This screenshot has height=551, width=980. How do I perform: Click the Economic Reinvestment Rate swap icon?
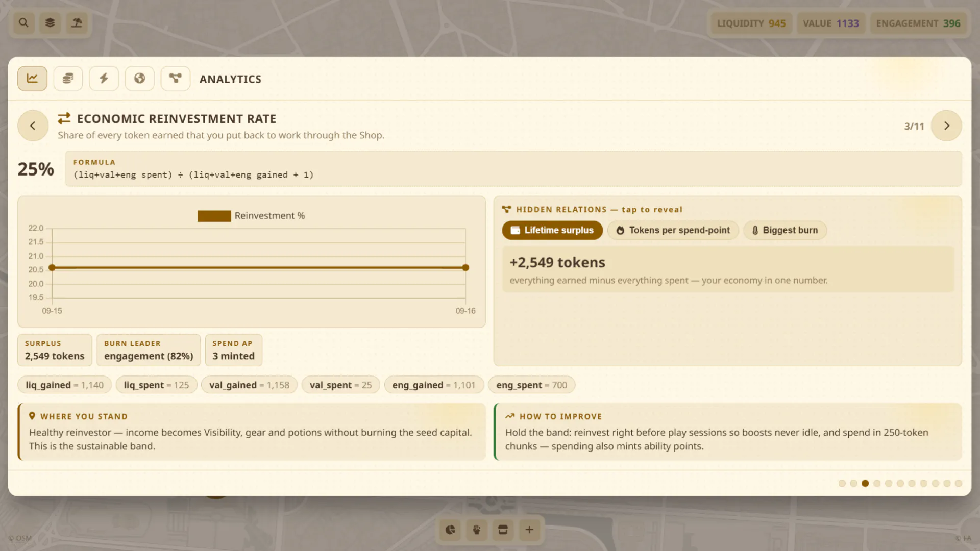tap(64, 118)
